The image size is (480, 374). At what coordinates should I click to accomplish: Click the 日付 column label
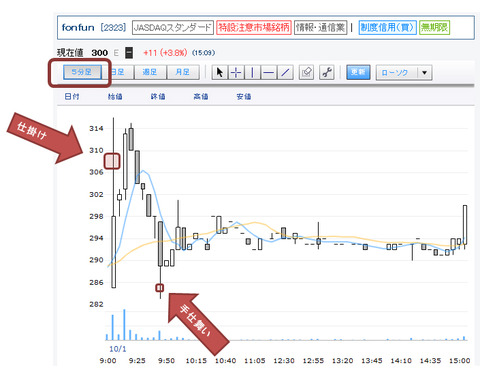pyautogui.click(x=72, y=96)
